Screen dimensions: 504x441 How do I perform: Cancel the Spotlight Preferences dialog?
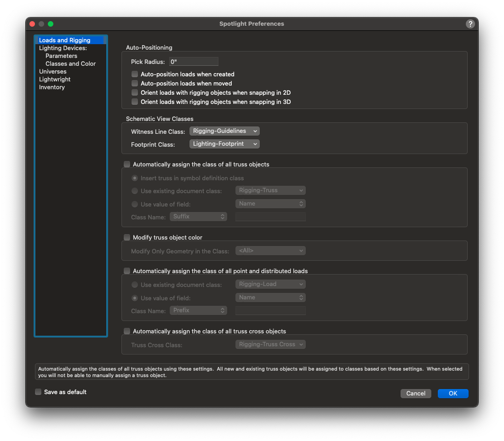(x=416, y=393)
